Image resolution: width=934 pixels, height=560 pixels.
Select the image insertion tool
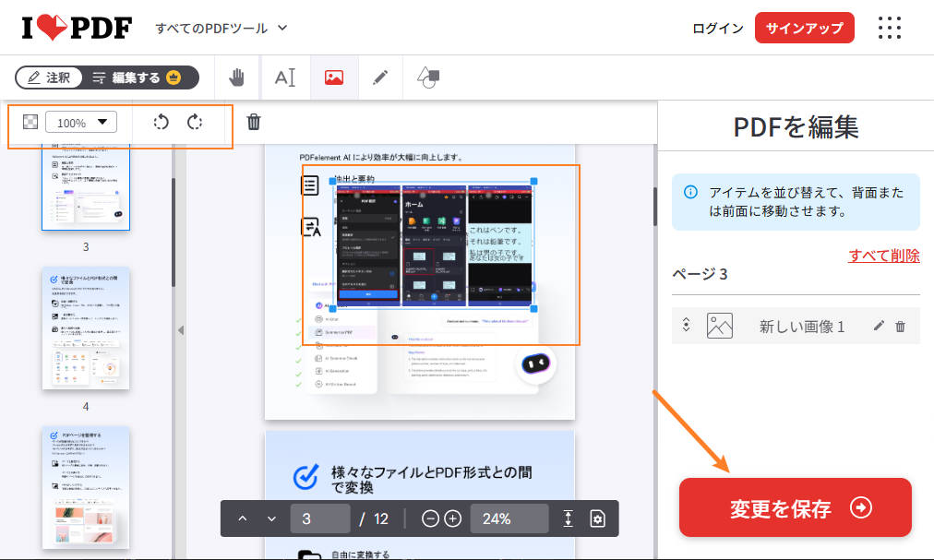pos(334,77)
